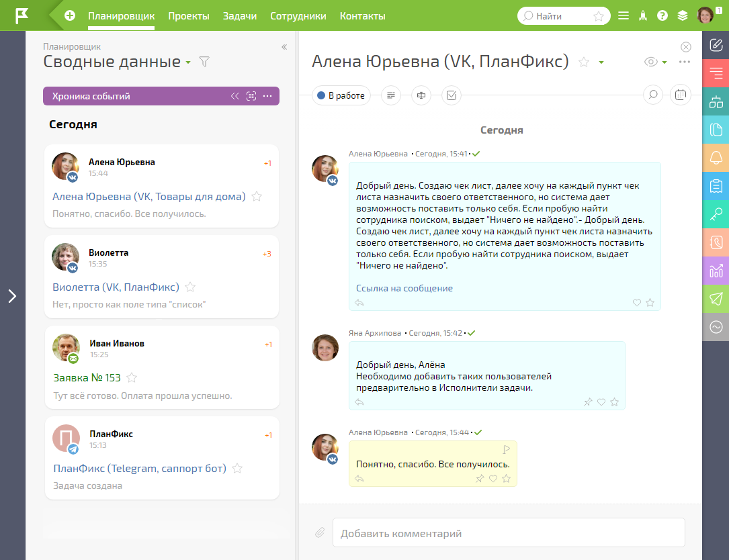Screen dimensions: 729x560
Task: Click the paperclip to attach a file
Action: point(320,532)
